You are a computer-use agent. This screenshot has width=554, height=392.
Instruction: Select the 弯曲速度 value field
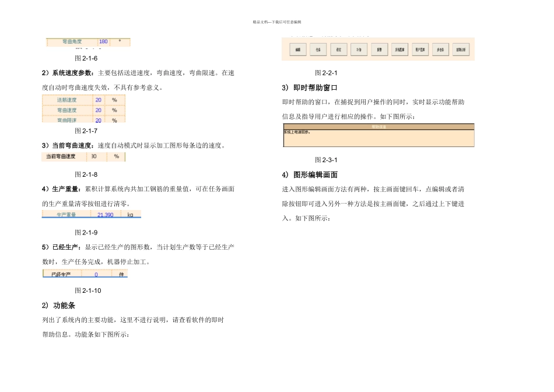98,110
